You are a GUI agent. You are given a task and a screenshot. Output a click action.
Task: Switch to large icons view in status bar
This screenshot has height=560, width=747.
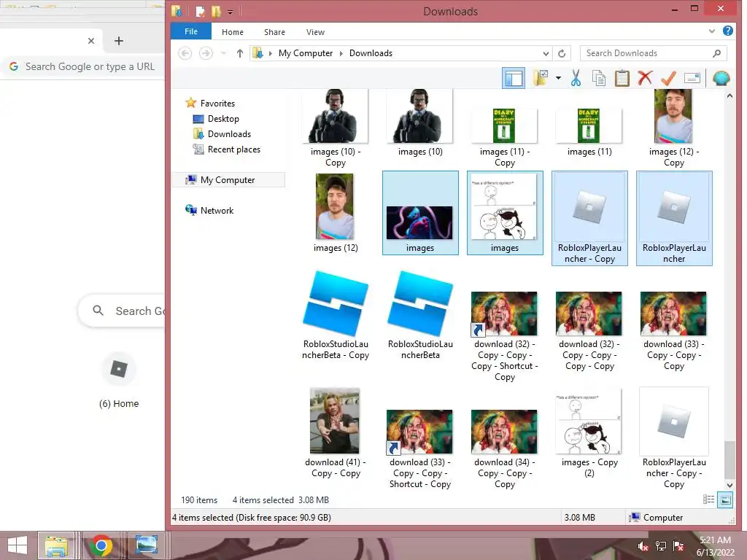pyautogui.click(x=725, y=500)
